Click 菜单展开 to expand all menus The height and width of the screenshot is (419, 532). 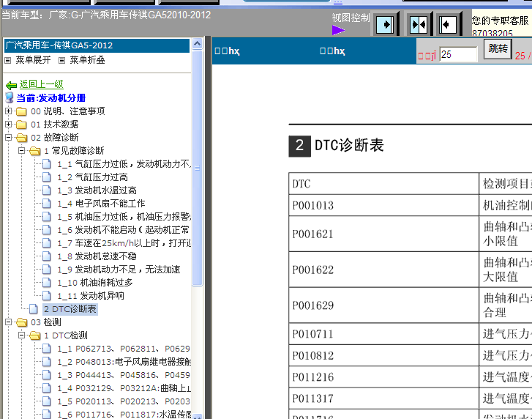pyautogui.click(x=33, y=60)
